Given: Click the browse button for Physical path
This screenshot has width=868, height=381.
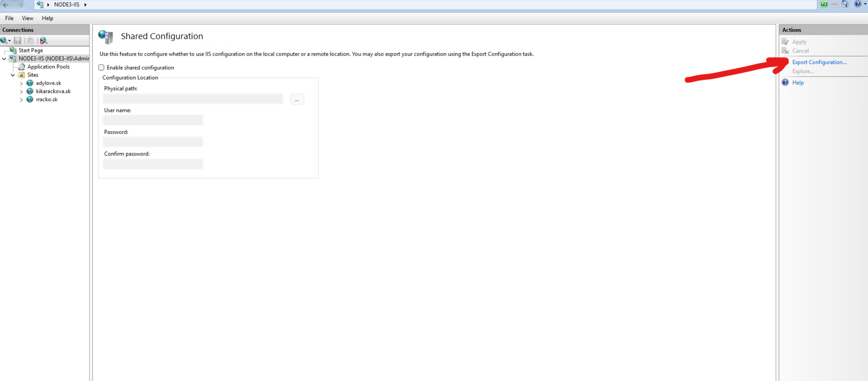Looking at the screenshot, I should click(x=297, y=99).
